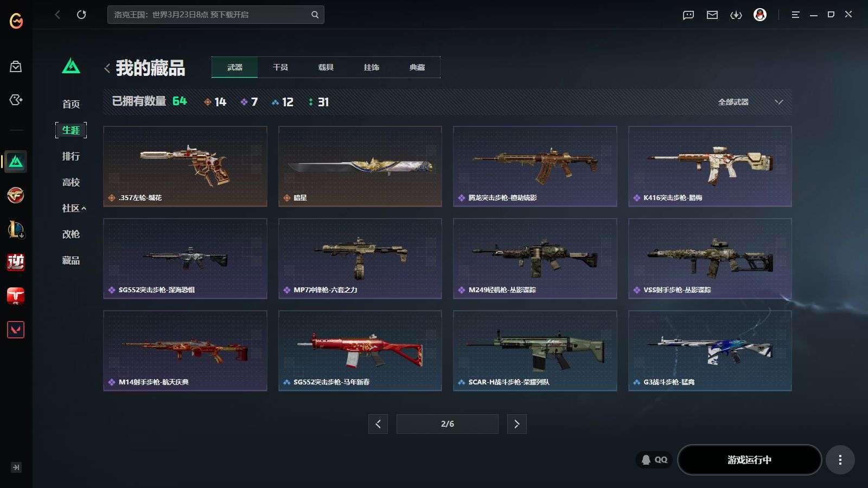
Task: Collapse the left sidebar arrow icon
Action: 16,467
